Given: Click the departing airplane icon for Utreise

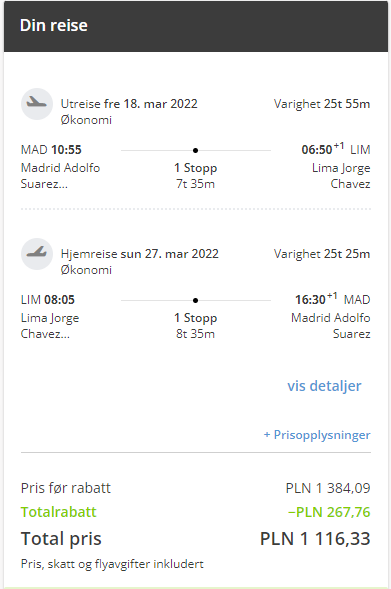Looking at the screenshot, I should pos(37,104).
